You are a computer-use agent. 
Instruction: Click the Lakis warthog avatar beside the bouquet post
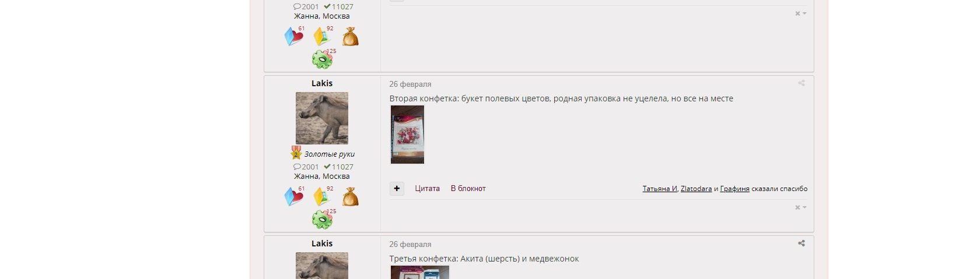(322, 118)
